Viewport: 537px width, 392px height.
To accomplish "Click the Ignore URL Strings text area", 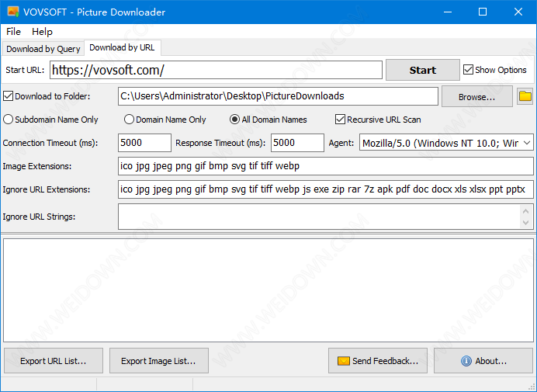I will click(x=319, y=217).
